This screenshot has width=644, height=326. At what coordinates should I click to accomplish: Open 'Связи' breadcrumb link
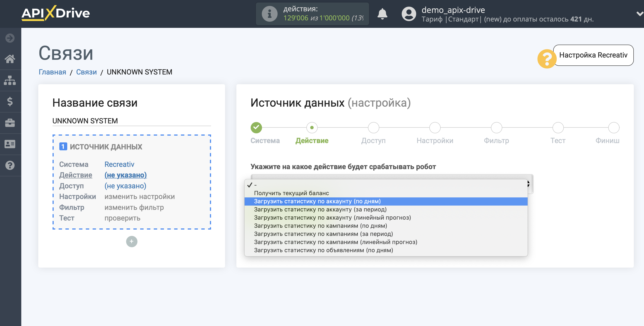(x=86, y=72)
